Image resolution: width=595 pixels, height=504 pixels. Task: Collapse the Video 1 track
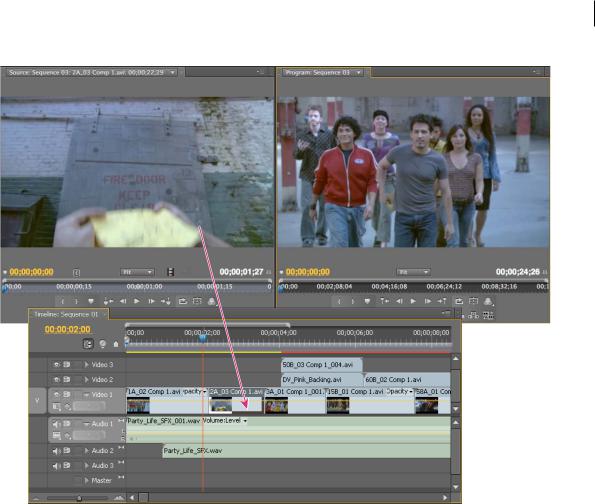87,395
